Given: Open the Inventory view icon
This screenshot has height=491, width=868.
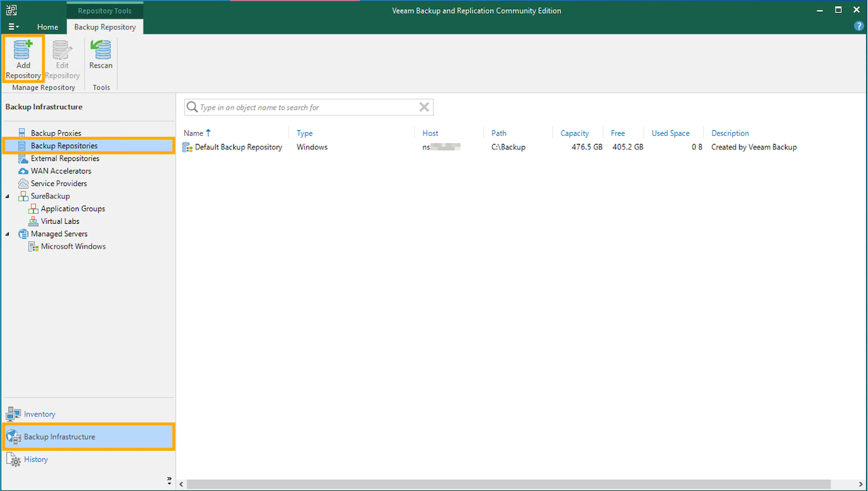Looking at the screenshot, I should pos(14,414).
